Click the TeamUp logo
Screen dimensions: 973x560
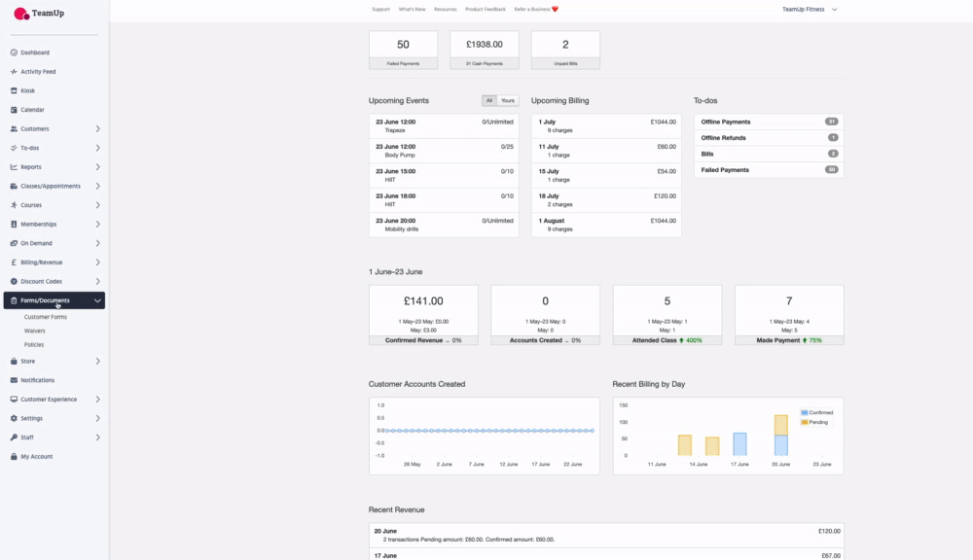click(39, 14)
